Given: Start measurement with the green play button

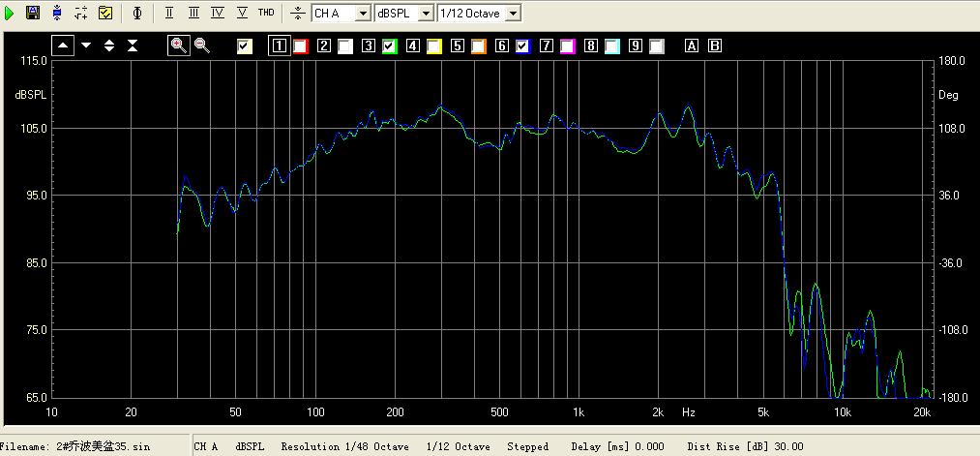Looking at the screenshot, I should 10,13.
